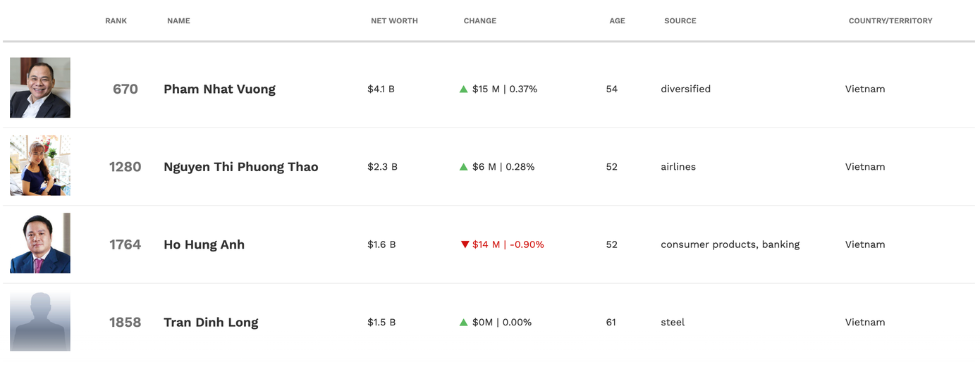Open the Tran Dinh Long name link
Viewport: 980px width, 367px height.
pos(211,323)
